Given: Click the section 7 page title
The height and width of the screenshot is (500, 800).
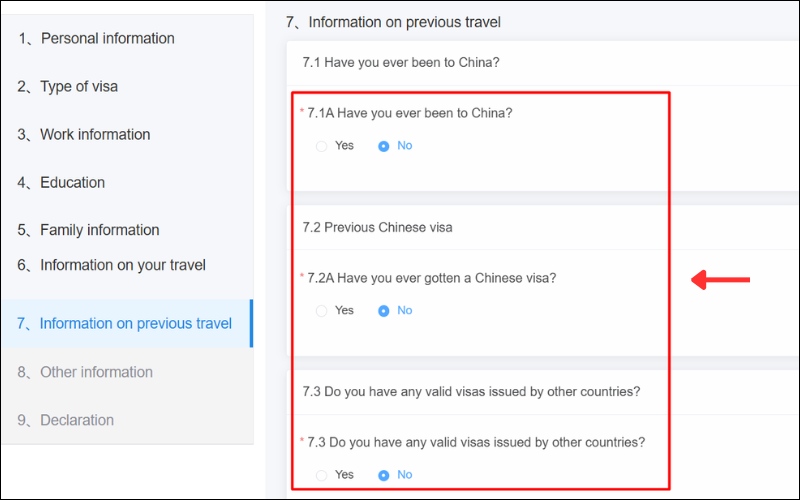Looking at the screenshot, I should [x=393, y=22].
